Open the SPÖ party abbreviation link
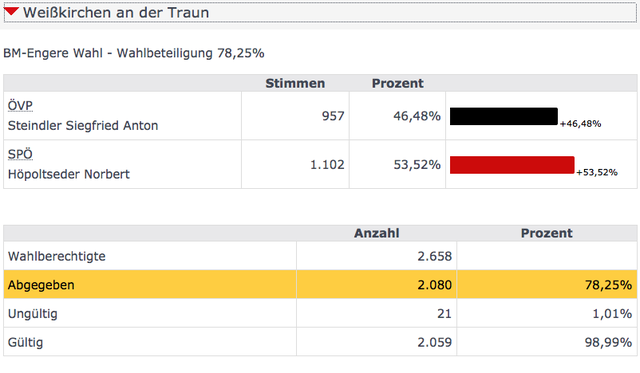This screenshot has height=373, width=640. click(20, 154)
